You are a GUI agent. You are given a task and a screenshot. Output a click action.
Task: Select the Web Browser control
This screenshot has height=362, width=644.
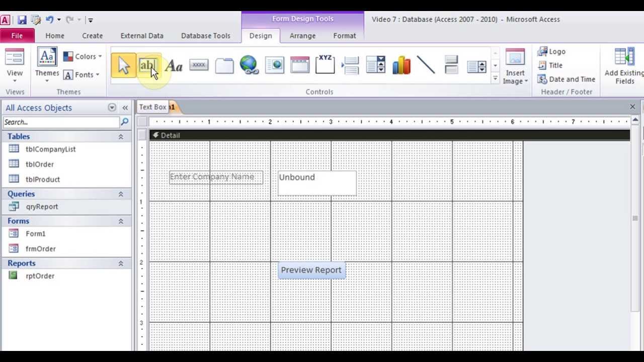tap(275, 65)
